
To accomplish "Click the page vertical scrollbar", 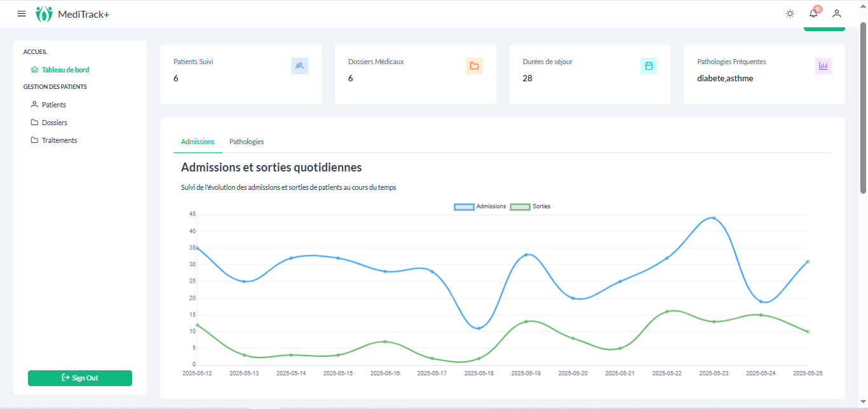I will tap(863, 108).
